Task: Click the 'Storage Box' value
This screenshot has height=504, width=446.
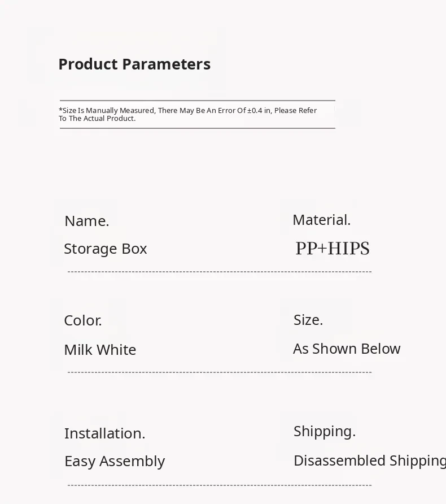Action: click(x=106, y=249)
